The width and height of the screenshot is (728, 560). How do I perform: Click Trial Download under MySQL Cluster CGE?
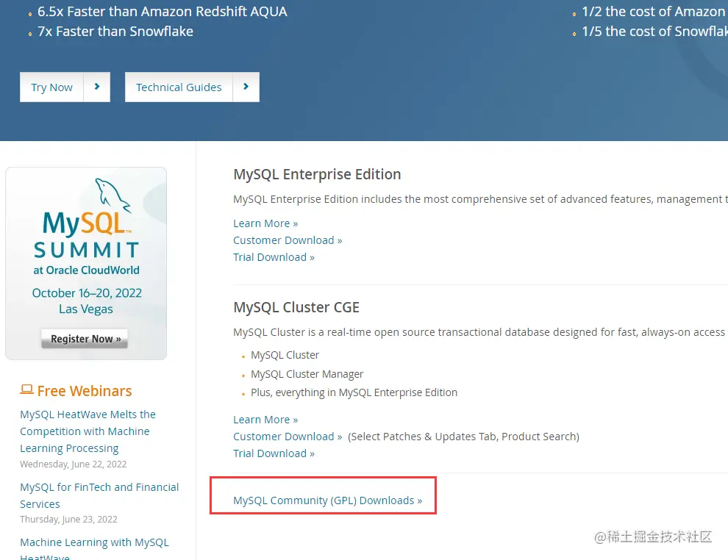click(x=274, y=453)
